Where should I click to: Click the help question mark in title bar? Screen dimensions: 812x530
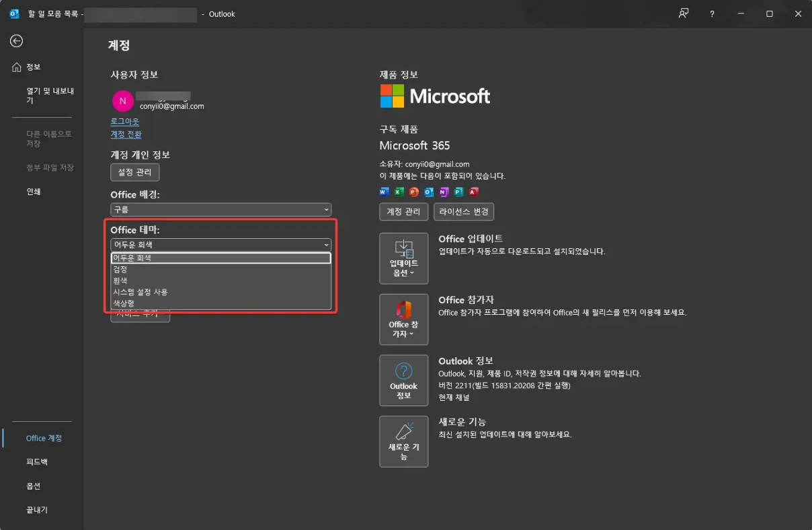(x=712, y=13)
